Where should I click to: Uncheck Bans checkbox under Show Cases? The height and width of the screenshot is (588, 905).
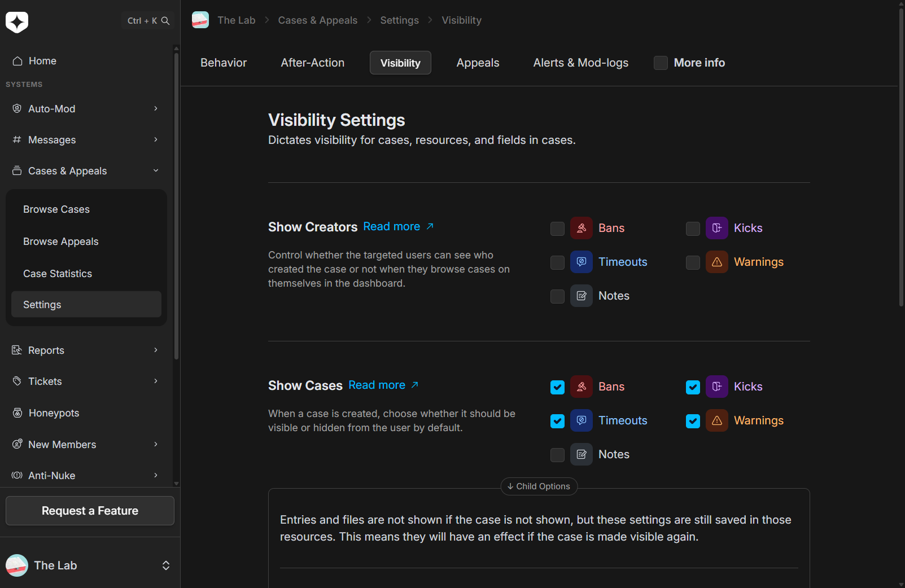click(557, 387)
